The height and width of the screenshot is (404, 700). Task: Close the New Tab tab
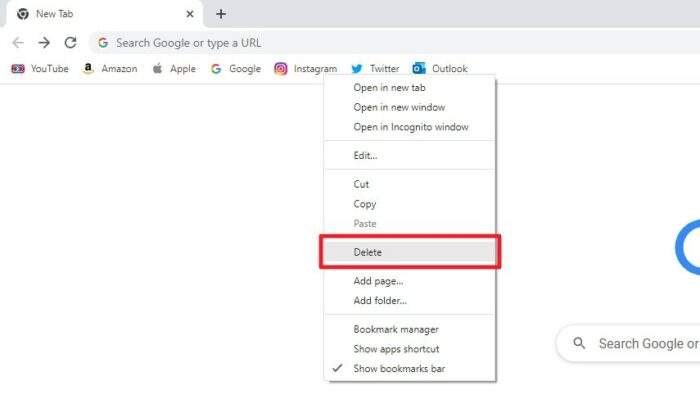(190, 14)
